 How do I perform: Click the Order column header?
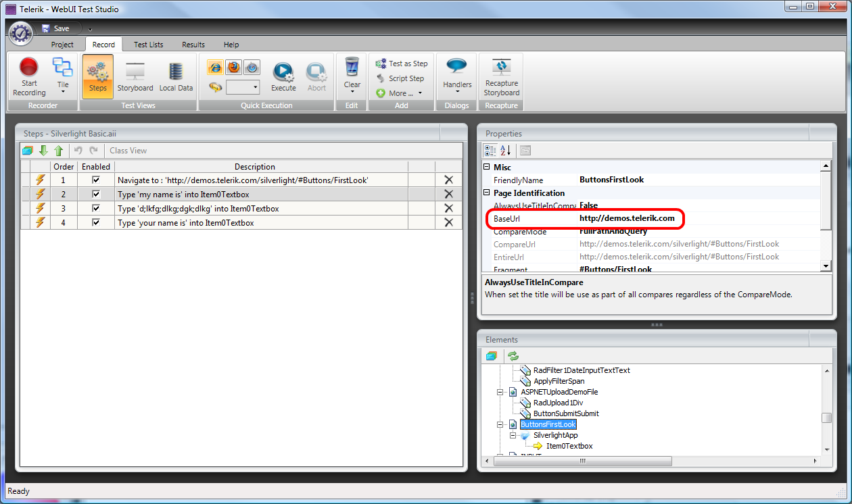[64, 167]
